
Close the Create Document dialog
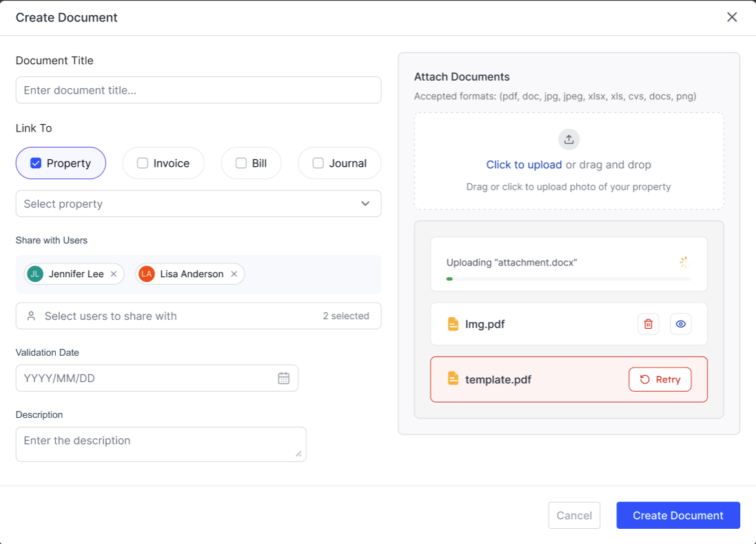[732, 17]
